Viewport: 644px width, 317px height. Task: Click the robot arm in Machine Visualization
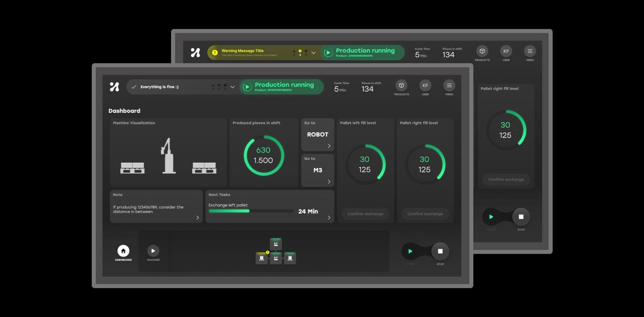pyautogui.click(x=167, y=156)
